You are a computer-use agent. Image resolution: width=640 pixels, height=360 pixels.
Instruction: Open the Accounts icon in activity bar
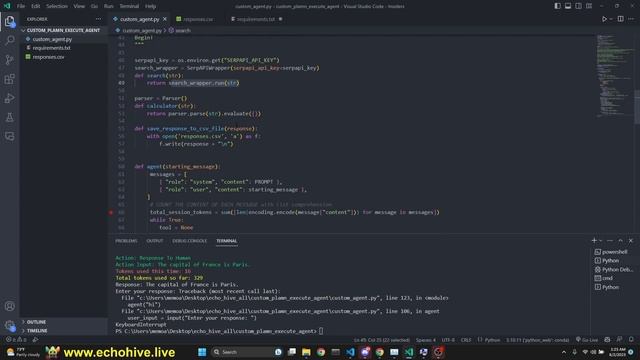[9, 306]
